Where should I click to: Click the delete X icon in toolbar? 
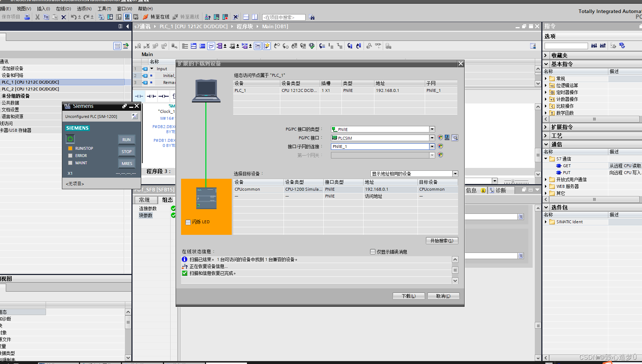64,17
